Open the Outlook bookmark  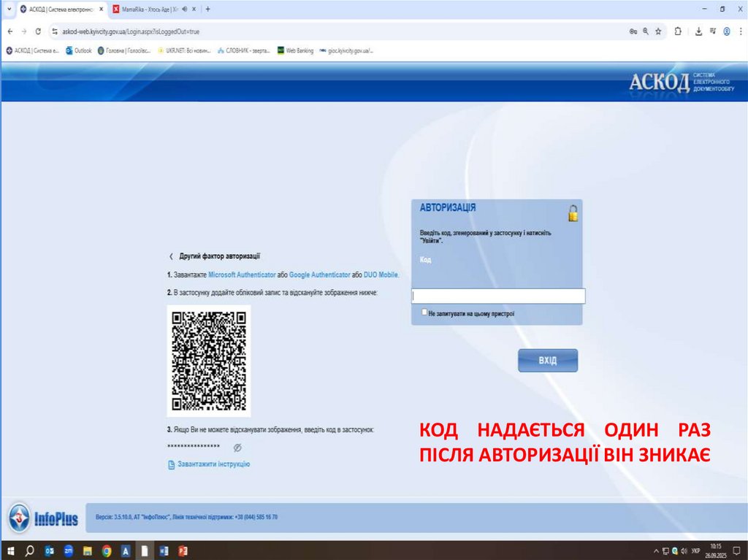tap(78, 50)
